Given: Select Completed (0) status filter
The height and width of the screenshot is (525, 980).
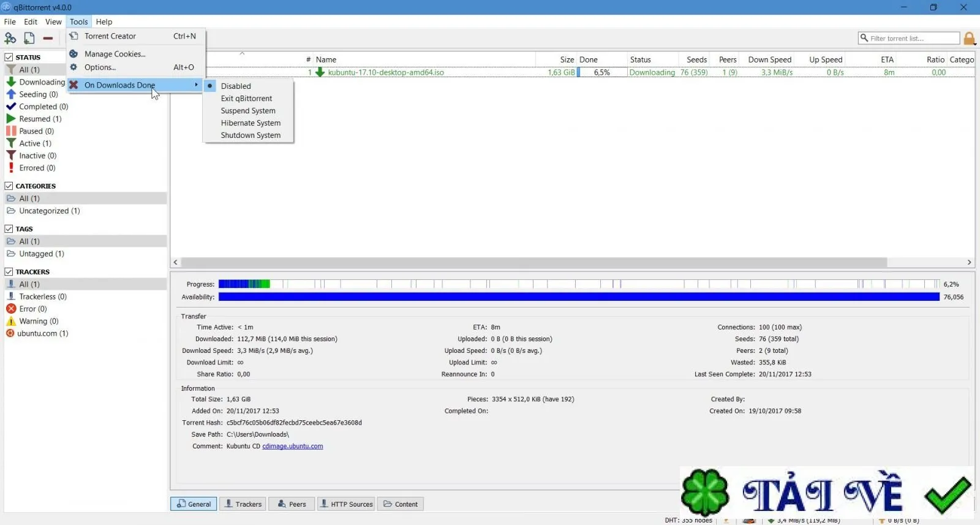Looking at the screenshot, I should tap(43, 107).
